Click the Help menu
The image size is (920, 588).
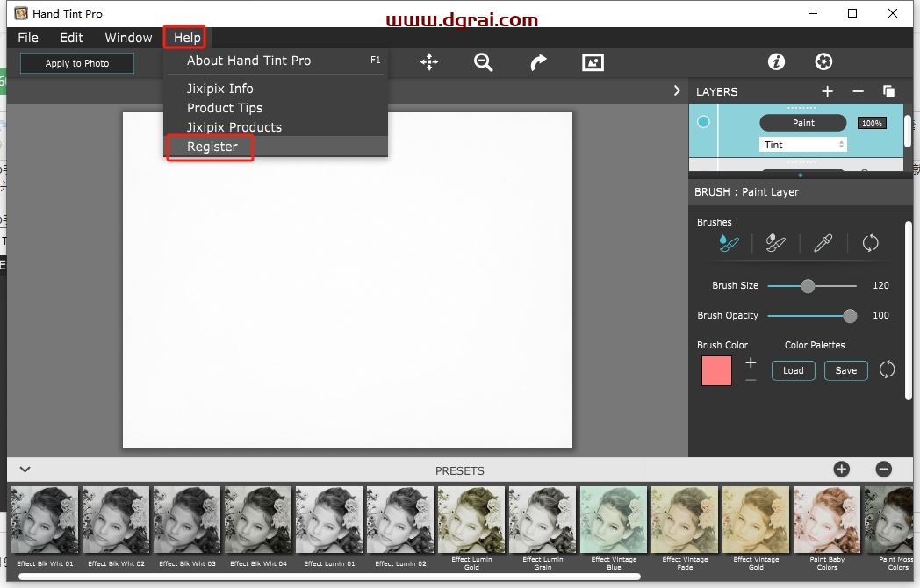pyautogui.click(x=187, y=38)
